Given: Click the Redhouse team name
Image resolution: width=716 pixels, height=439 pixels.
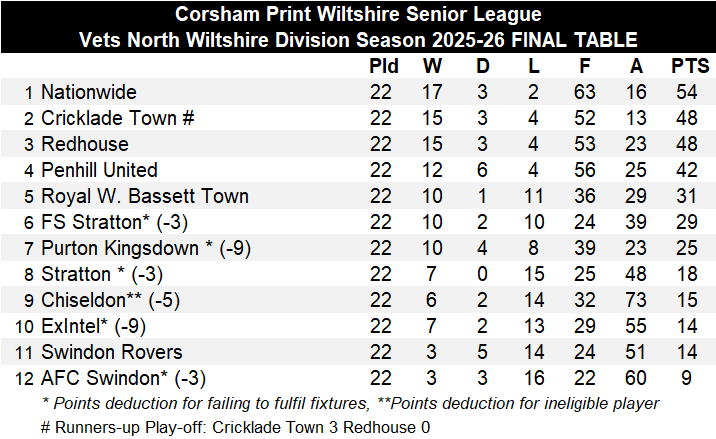Looking at the screenshot, I should [85, 144].
